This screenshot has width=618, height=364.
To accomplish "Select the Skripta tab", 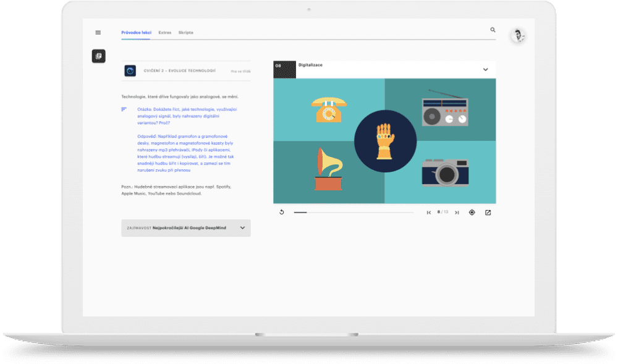I will 185,33.
